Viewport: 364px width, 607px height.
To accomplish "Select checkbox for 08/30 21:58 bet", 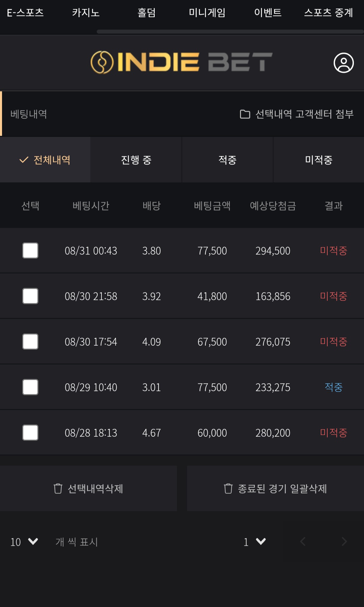I will point(30,296).
